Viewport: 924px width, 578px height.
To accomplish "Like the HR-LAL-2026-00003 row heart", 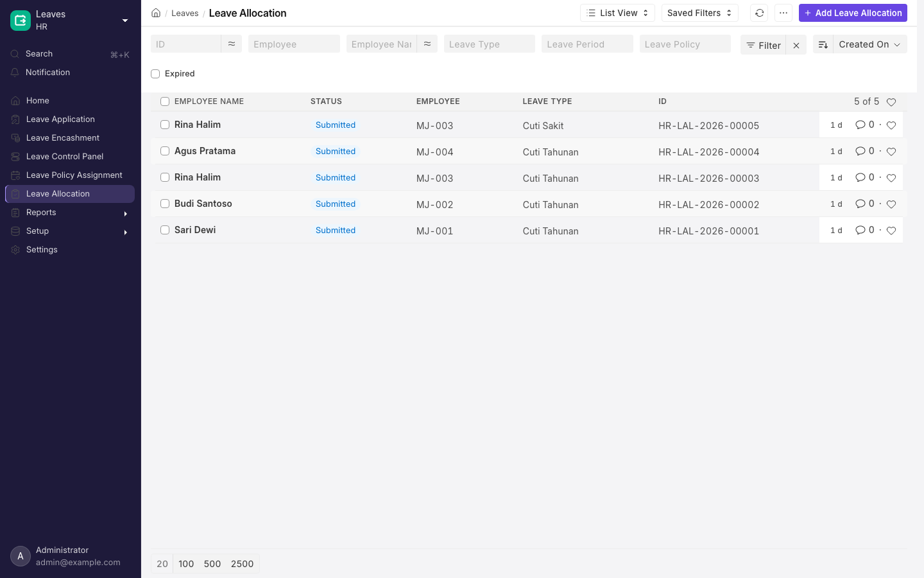I will [x=891, y=178].
